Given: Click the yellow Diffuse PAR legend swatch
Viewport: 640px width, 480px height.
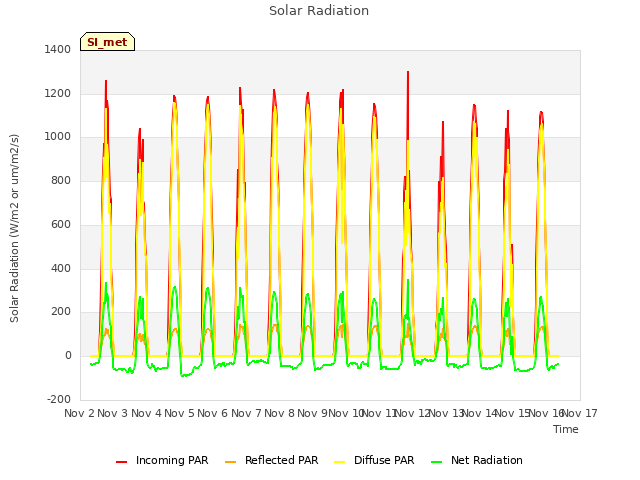Looking at the screenshot, I should pyautogui.click(x=340, y=462).
